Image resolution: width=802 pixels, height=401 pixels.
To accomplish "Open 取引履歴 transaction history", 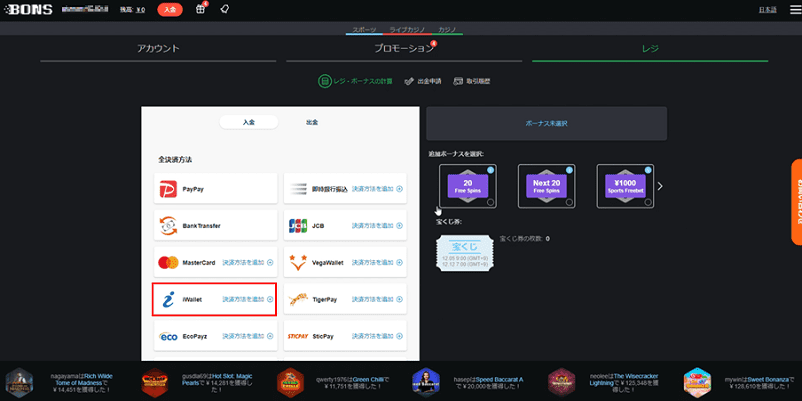I will (x=472, y=81).
